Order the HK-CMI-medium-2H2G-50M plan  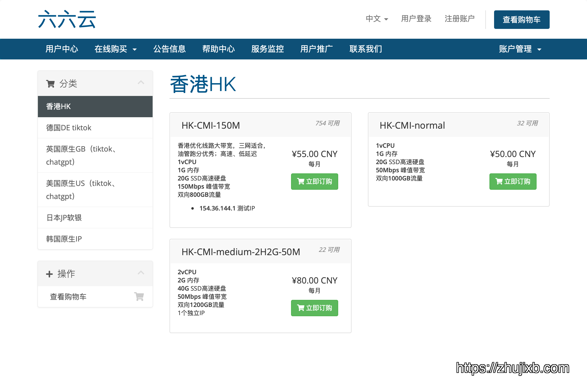(314, 308)
